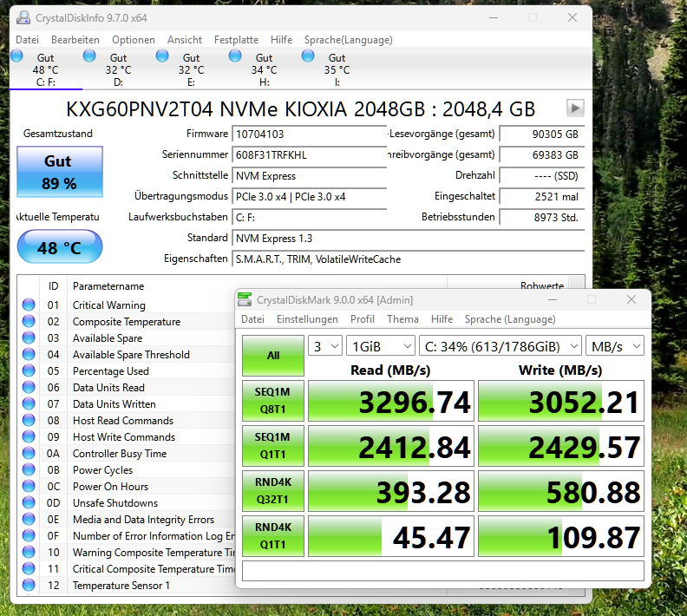Click the SEQ1M Q8T1 read result 3296.74
The height and width of the screenshot is (616, 687).
click(391, 401)
